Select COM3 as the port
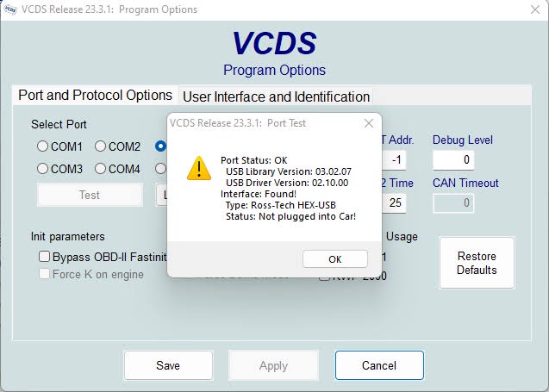Image resolution: width=549 pixels, height=392 pixels. (43, 169)
